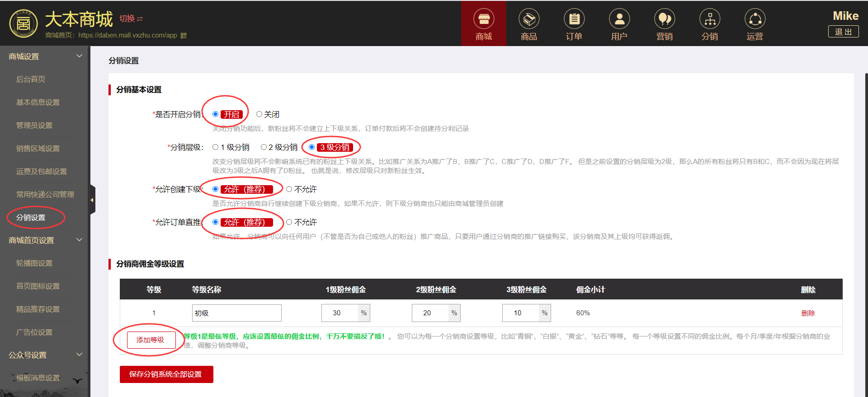Open the 商品 products icon

point(528,19)
